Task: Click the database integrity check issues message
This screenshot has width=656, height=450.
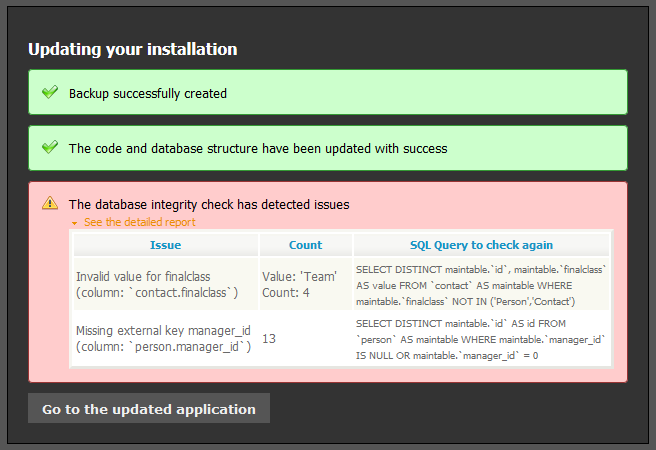Action: click(209, 204)
